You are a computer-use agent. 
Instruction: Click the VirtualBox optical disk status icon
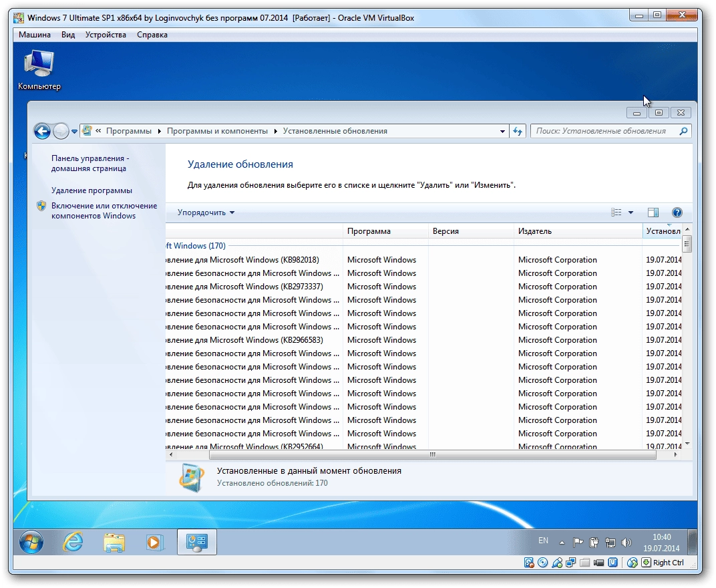543,563
